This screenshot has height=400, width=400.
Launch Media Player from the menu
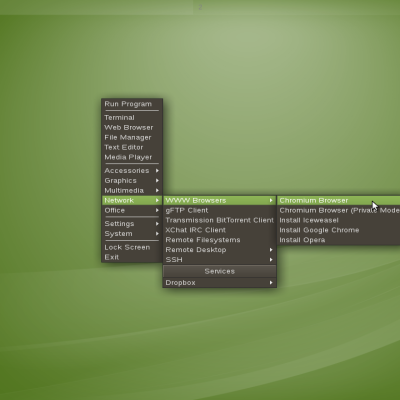[132, 157]
